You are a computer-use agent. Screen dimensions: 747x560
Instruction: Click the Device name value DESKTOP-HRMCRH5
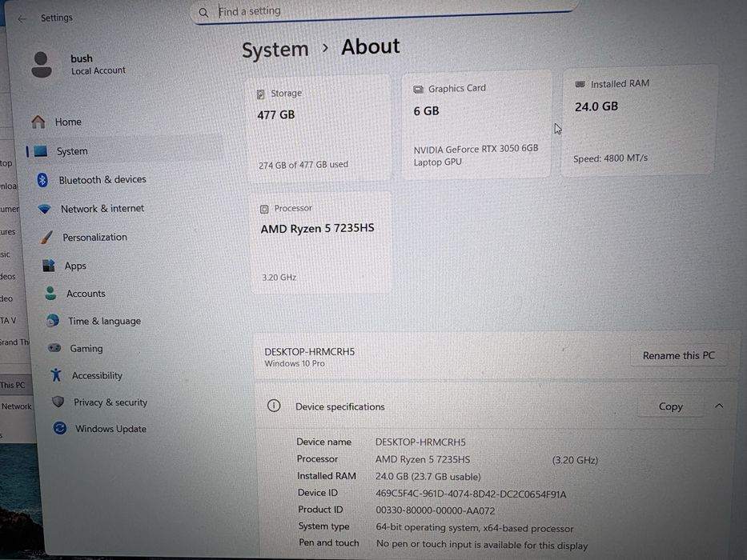[420, 442]
